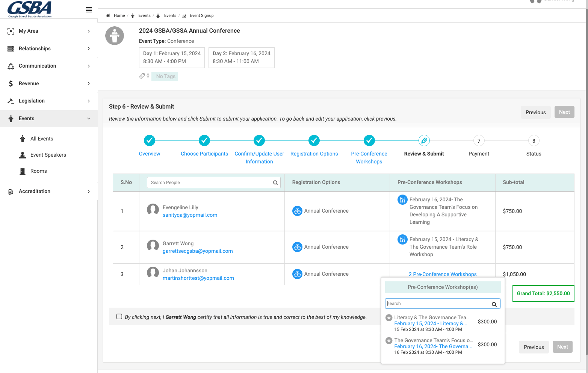Click the sanityqa@yopmail.com email link
Image resolution: width=588 pixels, height=373 pixels.
(x=190, y=215)
